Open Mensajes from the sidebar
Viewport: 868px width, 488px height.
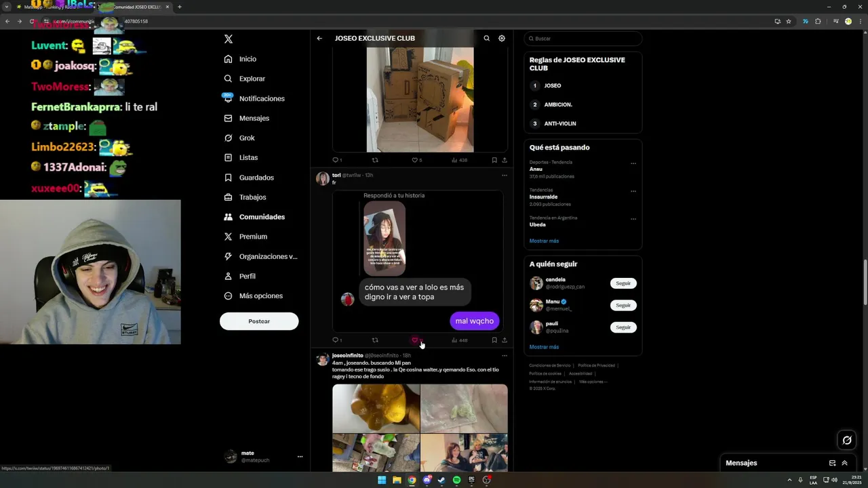247,118
